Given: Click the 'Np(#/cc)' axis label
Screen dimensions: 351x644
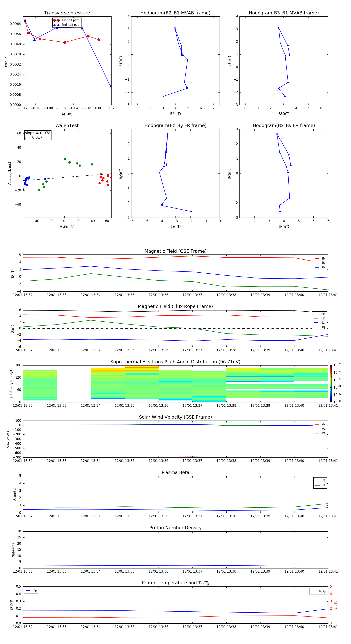Looking at the screenshot, I should pyautogui.click(x=13, y=550).
